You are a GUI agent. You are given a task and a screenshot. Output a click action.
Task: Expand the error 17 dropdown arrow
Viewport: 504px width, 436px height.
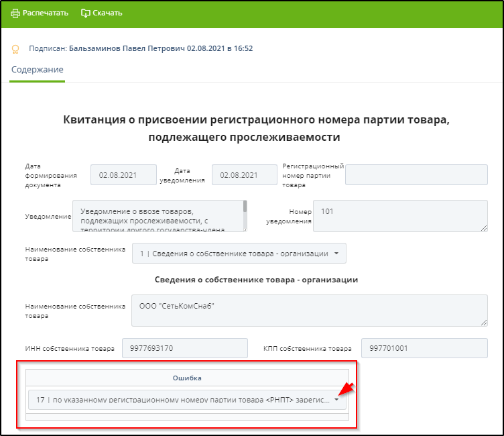click(x=336, y=400)
